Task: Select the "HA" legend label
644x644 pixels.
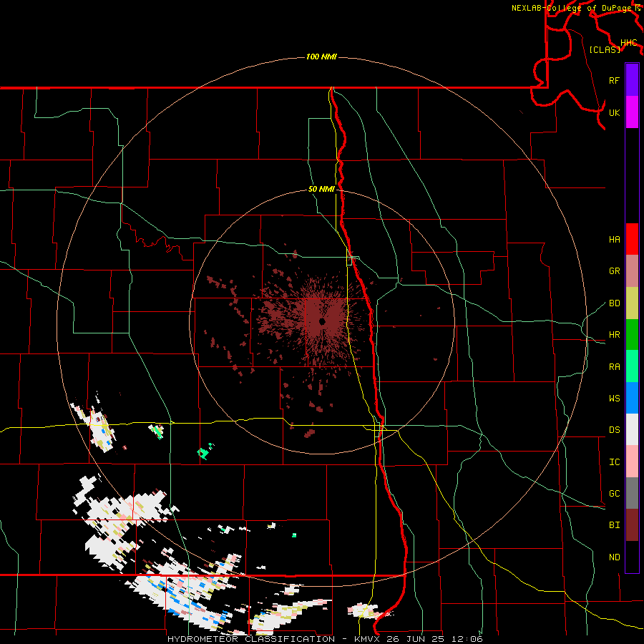Action: pos(614,239)
